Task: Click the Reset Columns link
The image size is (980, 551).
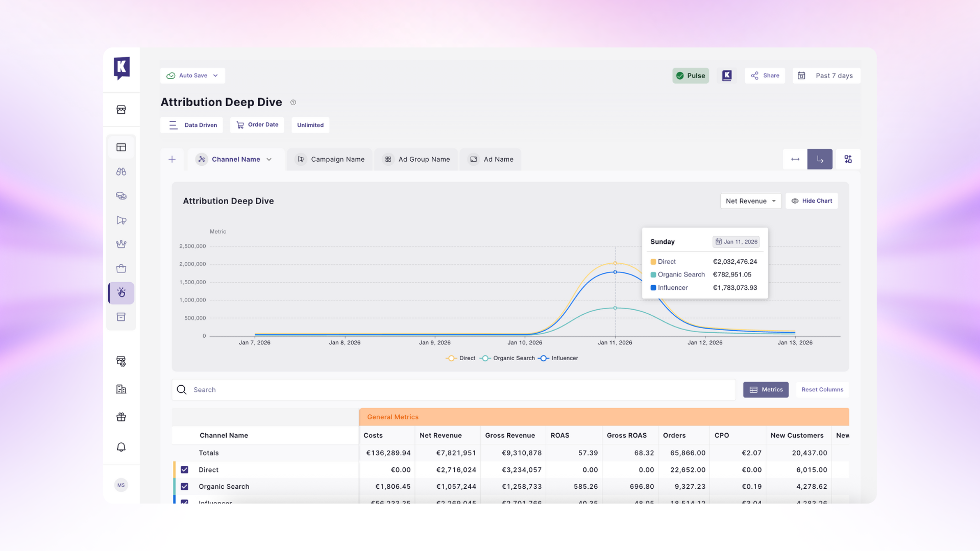Action: point(822,390)
